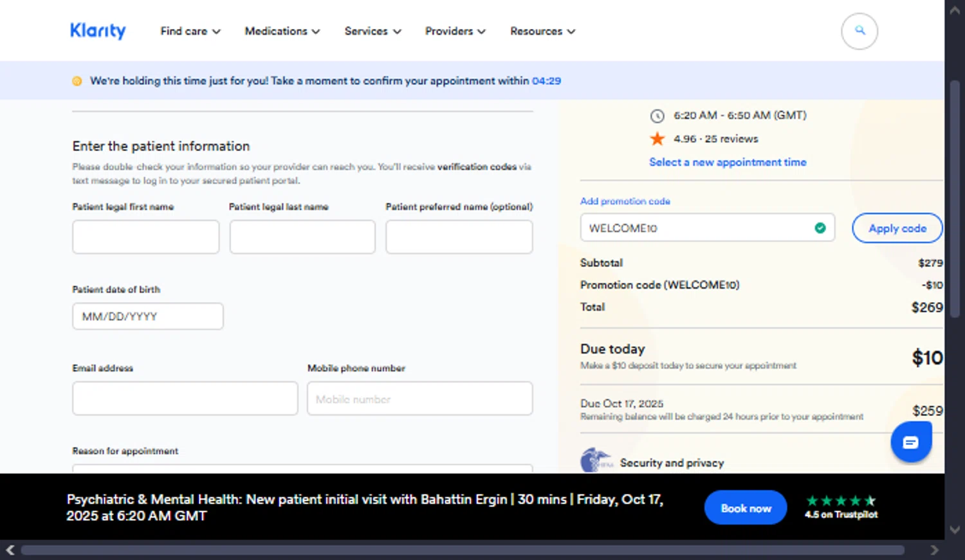
Task: Click the Book now button
Action: [x=746, y=508]
